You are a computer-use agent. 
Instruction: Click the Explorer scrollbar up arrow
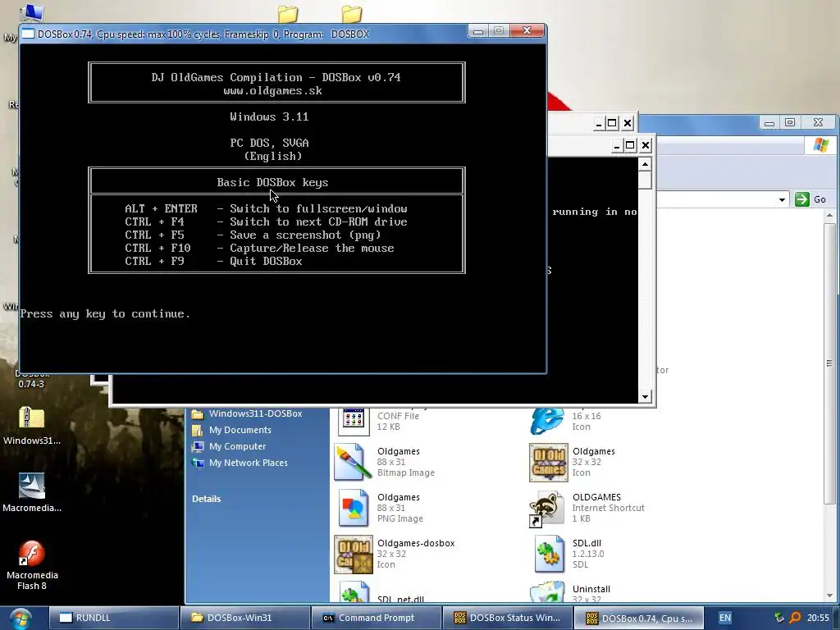pos(829,216)
